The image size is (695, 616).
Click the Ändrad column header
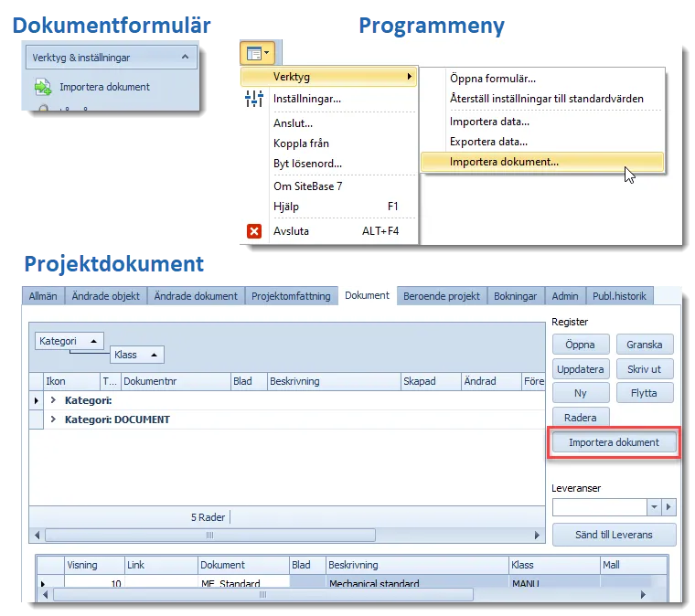[x=491, y=381]
